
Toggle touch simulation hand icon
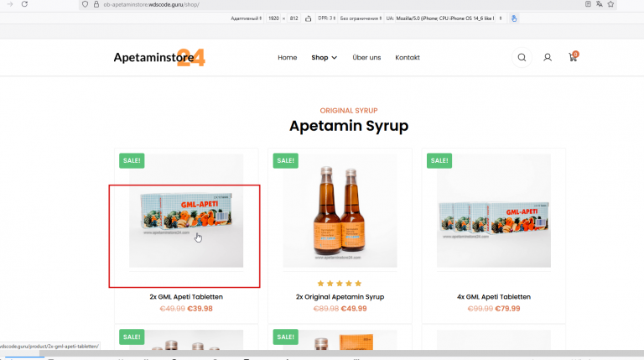pos(514,18)
